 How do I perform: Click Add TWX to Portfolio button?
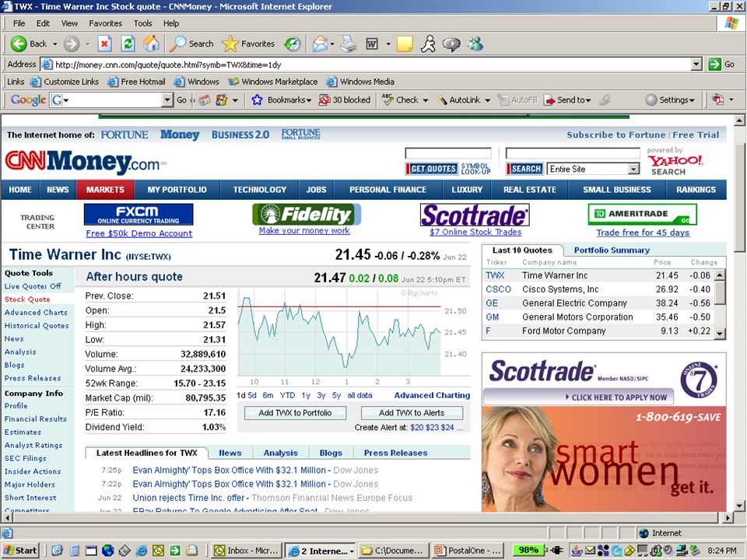[295, 413]
